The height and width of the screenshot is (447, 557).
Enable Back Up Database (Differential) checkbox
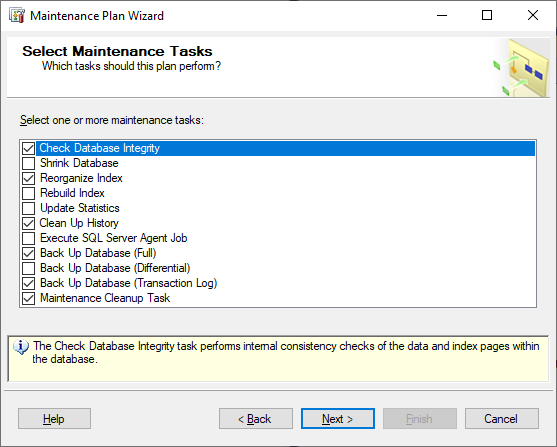pos(28,268)
